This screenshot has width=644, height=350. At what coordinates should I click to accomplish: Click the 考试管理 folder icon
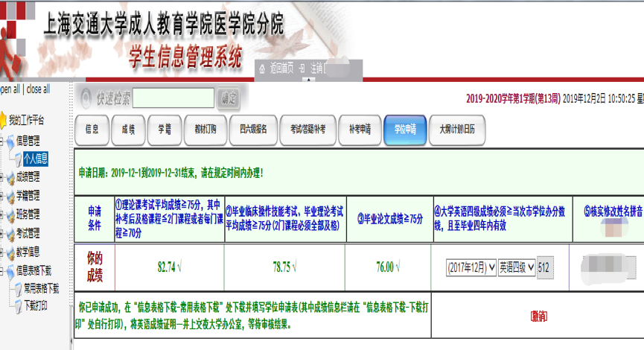tap(10, 233)
